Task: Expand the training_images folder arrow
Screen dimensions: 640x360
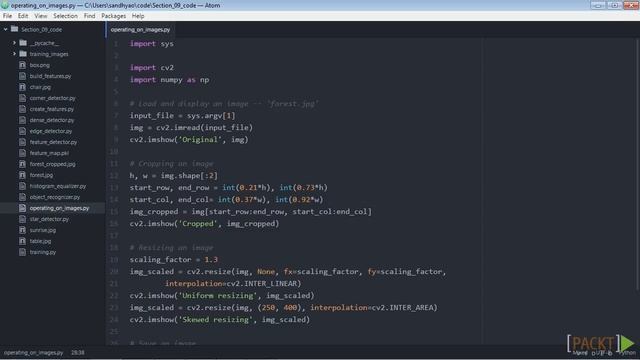Action: pos(14,54)
